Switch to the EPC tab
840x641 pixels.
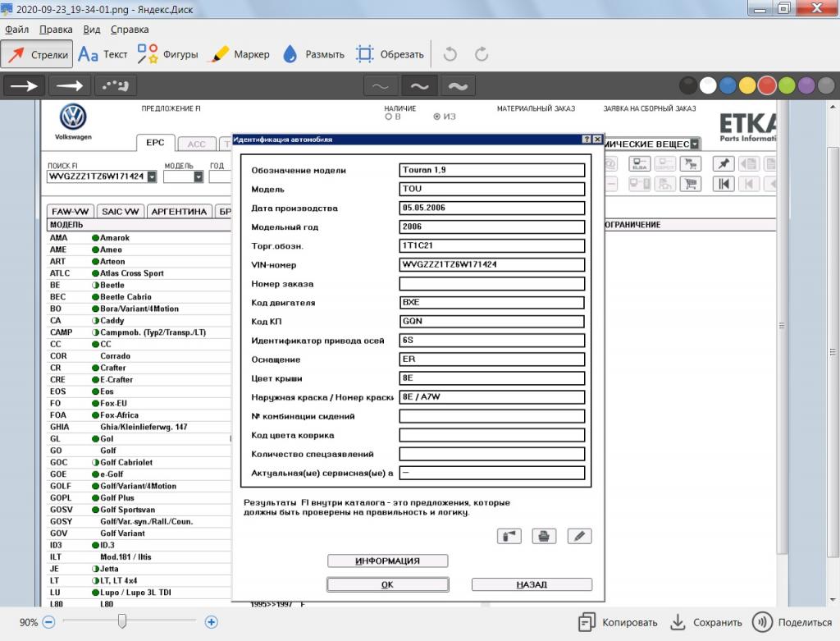[155, 143]
